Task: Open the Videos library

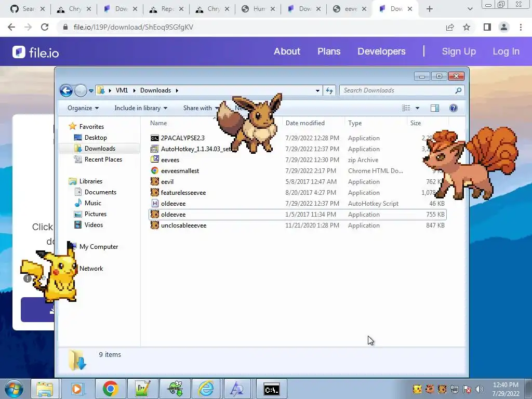Action: click(94, 224)
